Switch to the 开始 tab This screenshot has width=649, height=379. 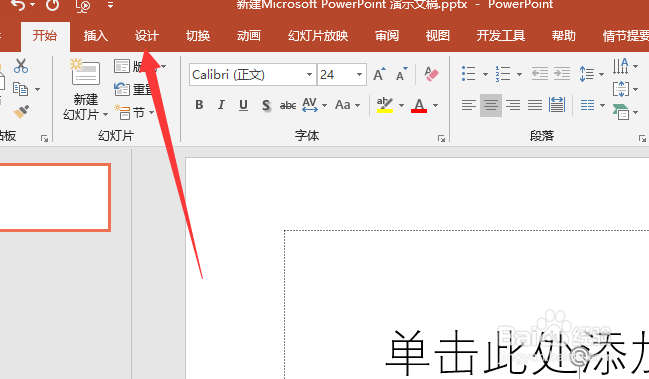point(45,36)
